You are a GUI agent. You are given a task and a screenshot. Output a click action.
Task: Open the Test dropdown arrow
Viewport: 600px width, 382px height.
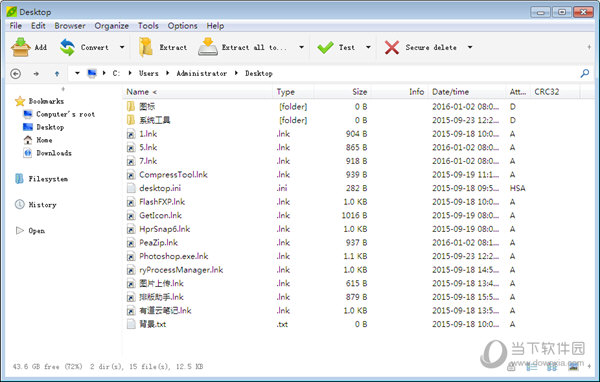(368, 47)
